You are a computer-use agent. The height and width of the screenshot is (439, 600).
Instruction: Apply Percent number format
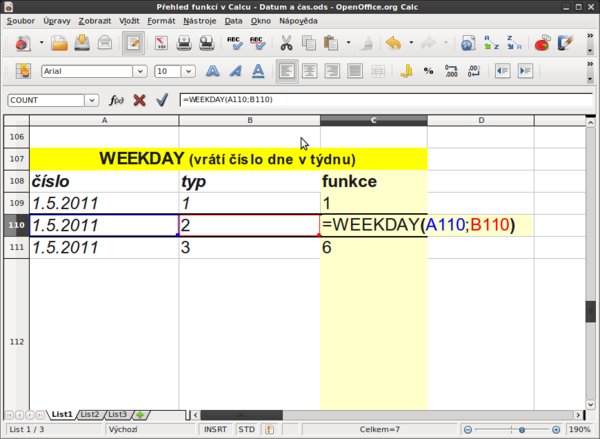click(429, 71)
